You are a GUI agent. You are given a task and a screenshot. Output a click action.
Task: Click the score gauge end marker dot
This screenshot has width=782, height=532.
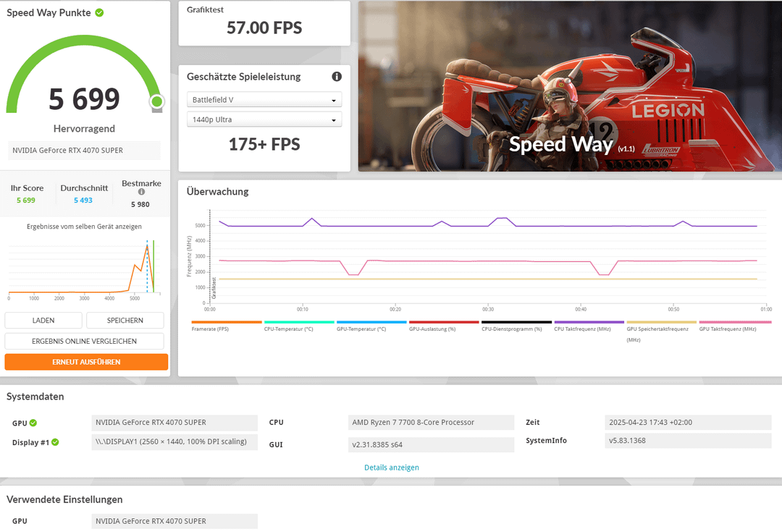(x=156, y=102)
